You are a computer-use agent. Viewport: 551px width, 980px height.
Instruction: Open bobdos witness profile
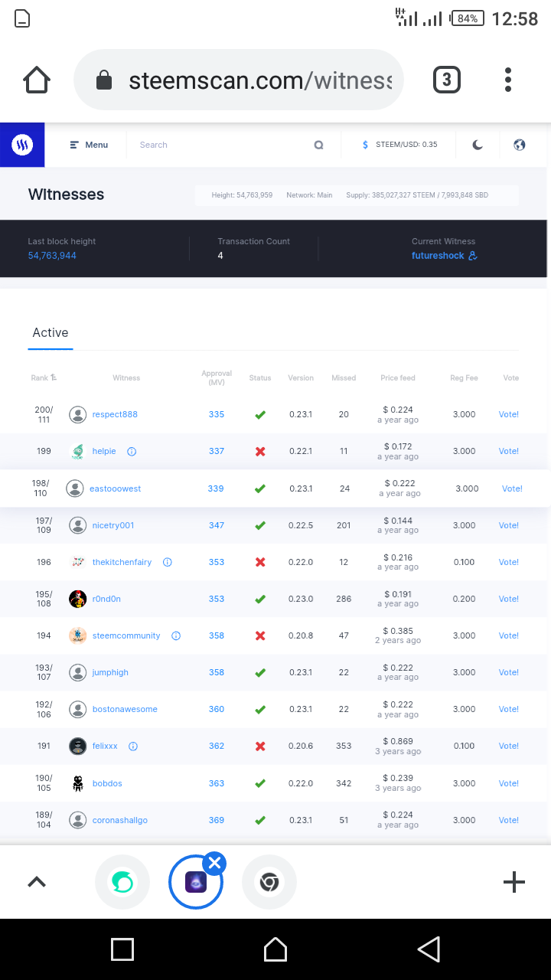tap(107, 783)
